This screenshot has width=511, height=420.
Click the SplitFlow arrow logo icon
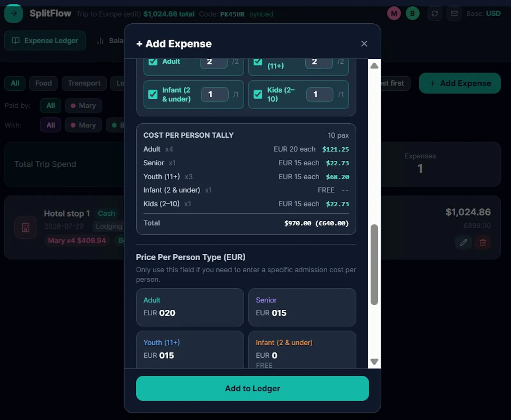tap(13, 13)
